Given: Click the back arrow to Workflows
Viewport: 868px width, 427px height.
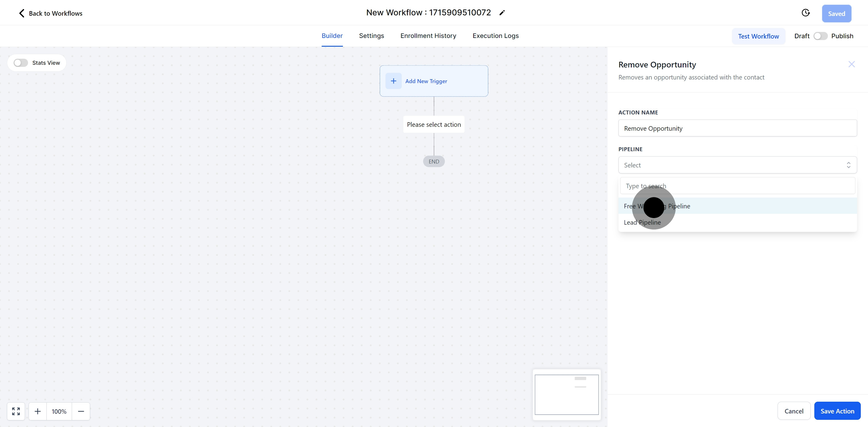Looking at the screenshot, I should point(22,13).
